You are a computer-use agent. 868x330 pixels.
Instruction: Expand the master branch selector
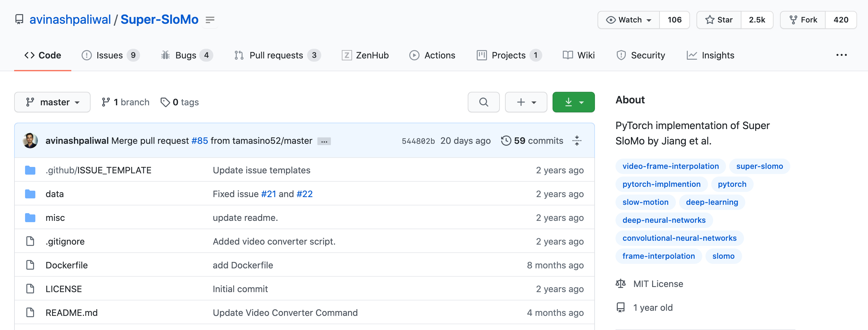52,102
